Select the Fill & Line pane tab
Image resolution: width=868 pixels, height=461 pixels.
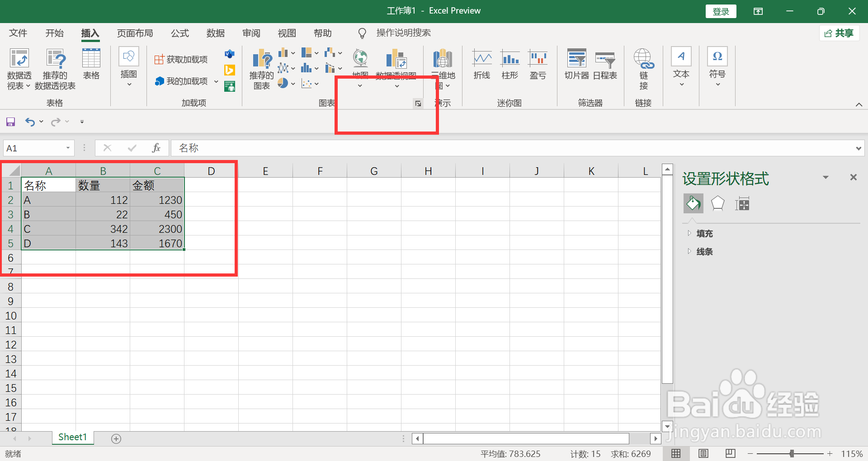693,204
